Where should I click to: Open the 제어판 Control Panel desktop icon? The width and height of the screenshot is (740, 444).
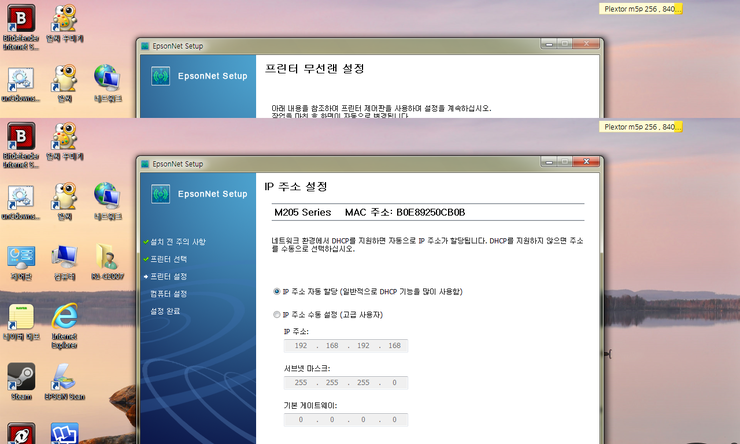pyautogui.click(x=21, y=258)
